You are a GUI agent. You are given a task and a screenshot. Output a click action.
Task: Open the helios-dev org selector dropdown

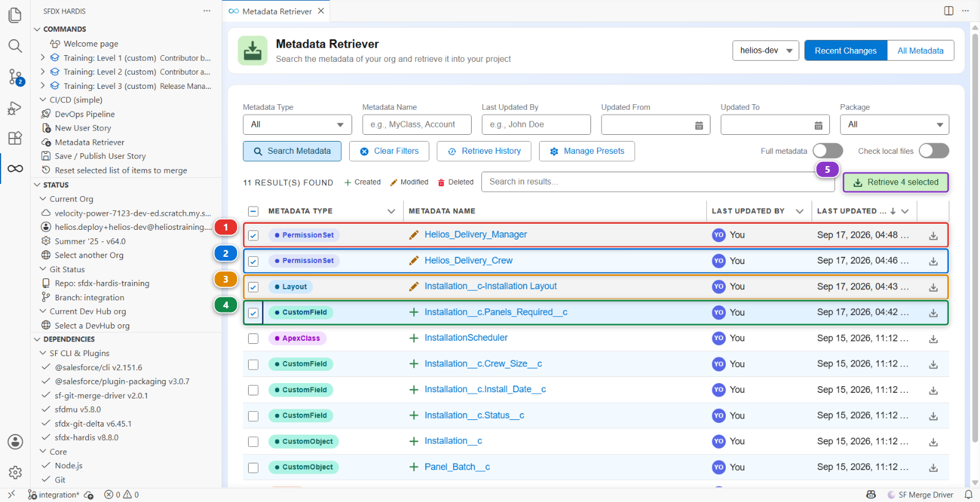(x=766, y=51)
